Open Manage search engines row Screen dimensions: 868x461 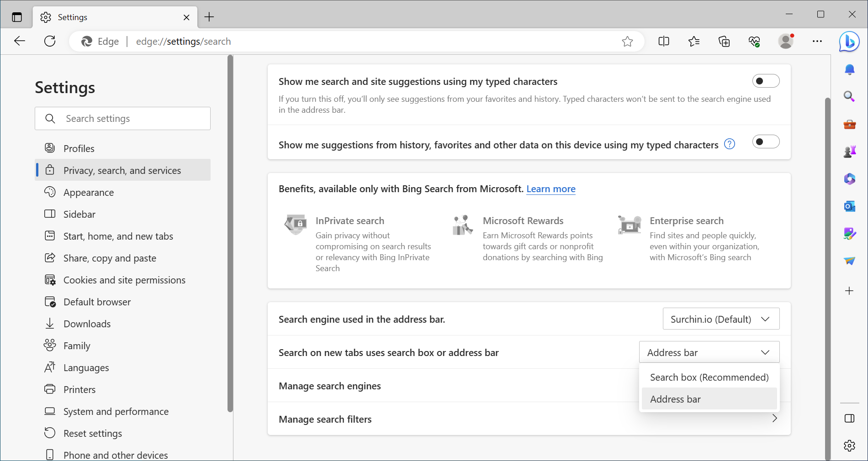click(x=529, y=386)
